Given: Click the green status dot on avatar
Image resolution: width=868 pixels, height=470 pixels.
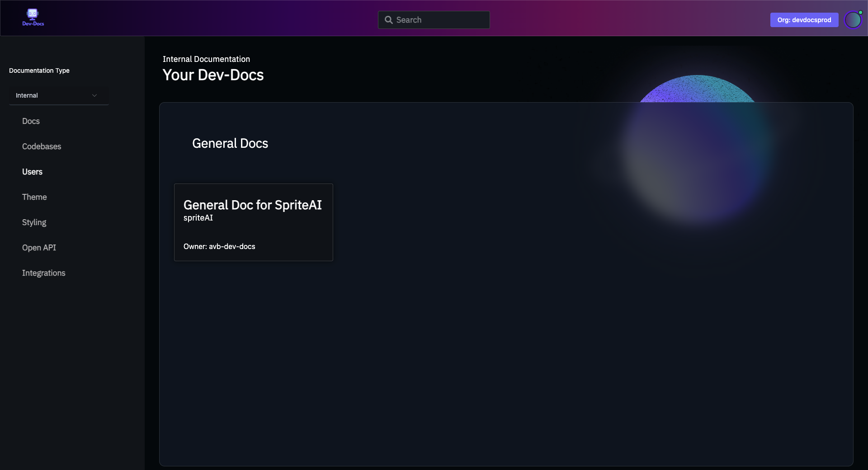Looking at the screenshot, I should pos(860,13).
